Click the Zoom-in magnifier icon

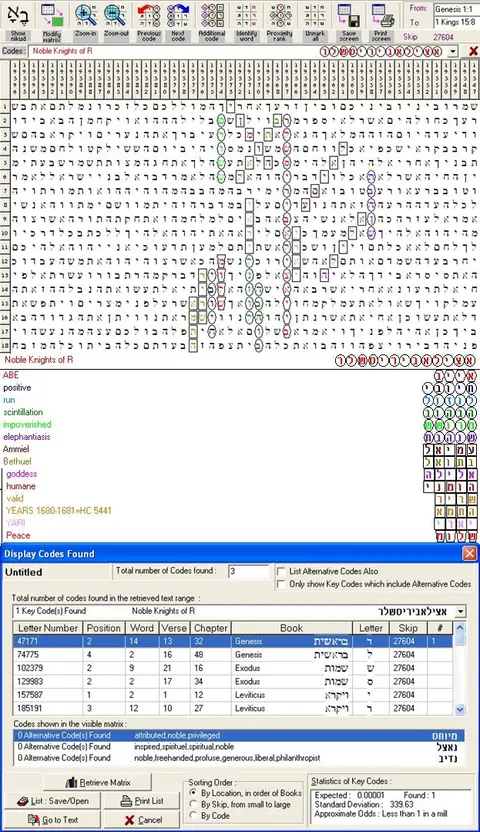[x=85, y=22]
